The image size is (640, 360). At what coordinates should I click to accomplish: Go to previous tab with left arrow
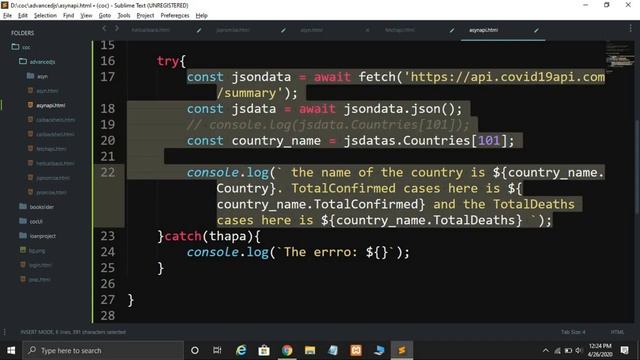click(x=104, y=28)
